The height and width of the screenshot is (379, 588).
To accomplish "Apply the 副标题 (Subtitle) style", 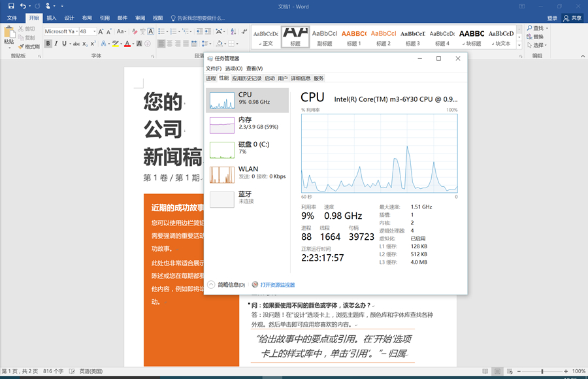I will [x=325, y=37].
